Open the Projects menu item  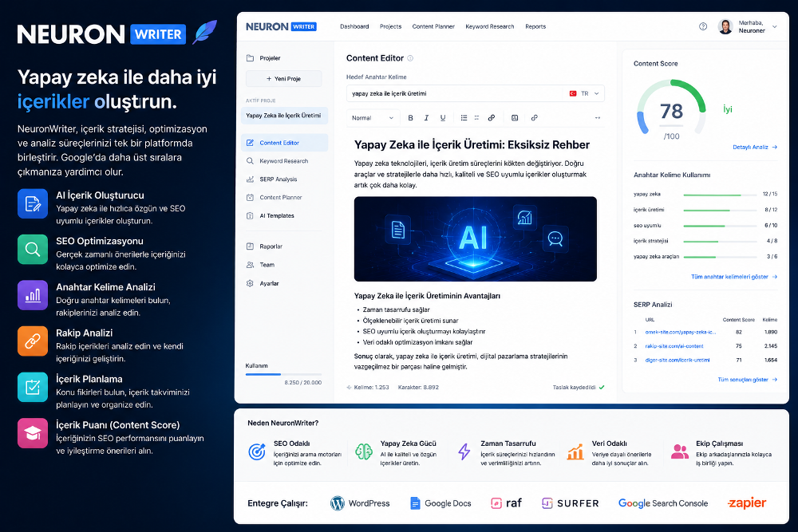[x=390, y=26]
